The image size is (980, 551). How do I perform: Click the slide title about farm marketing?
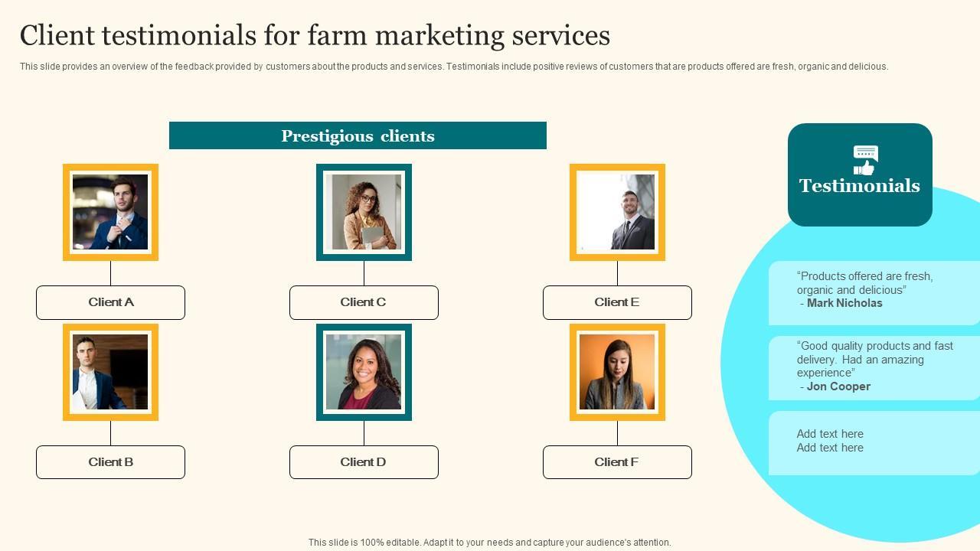click(315, 36)
